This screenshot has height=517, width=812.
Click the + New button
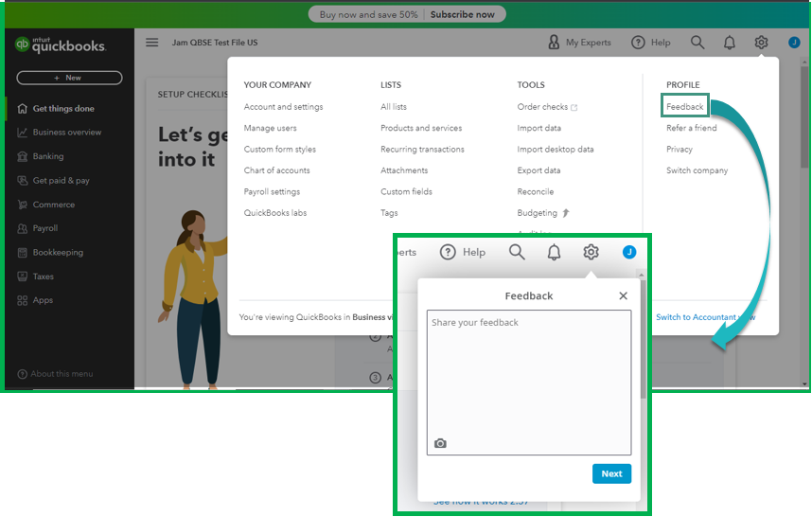coord(69,78)
